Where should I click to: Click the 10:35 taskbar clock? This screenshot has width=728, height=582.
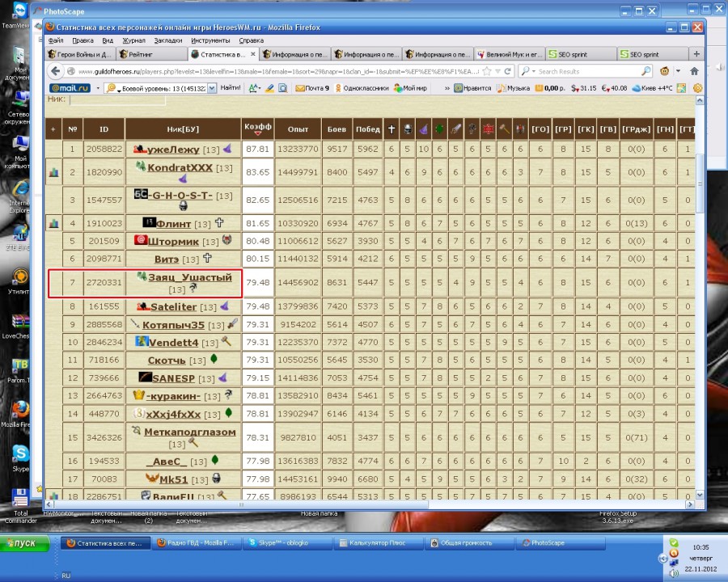(x=700, y=547)
